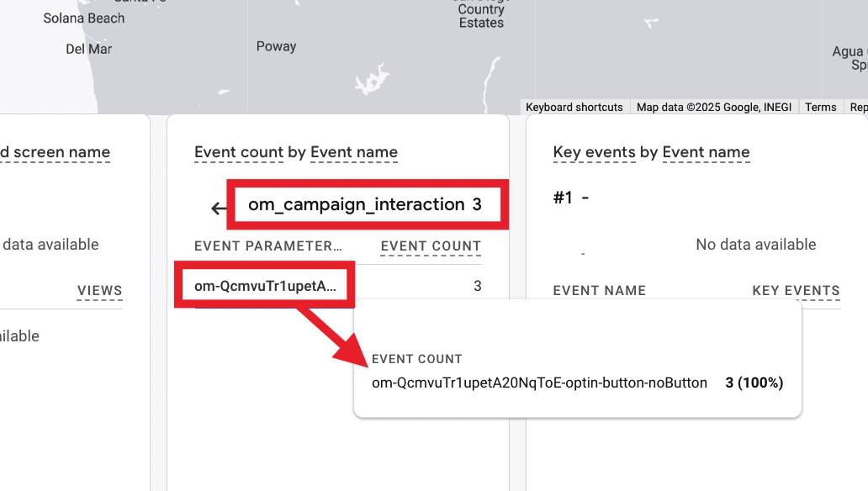
Task: Open Google Maps Terms of service
Action: pos(819,107)
